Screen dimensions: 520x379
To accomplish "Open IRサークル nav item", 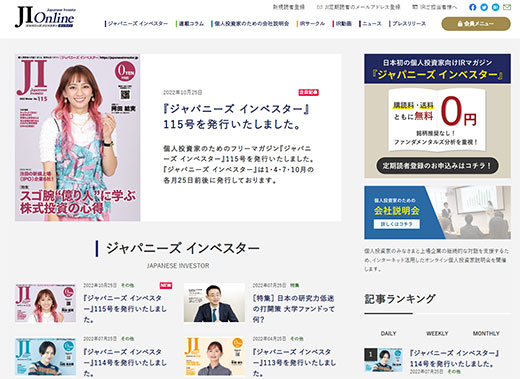I will pyautogui.click(x=311, y=24).
